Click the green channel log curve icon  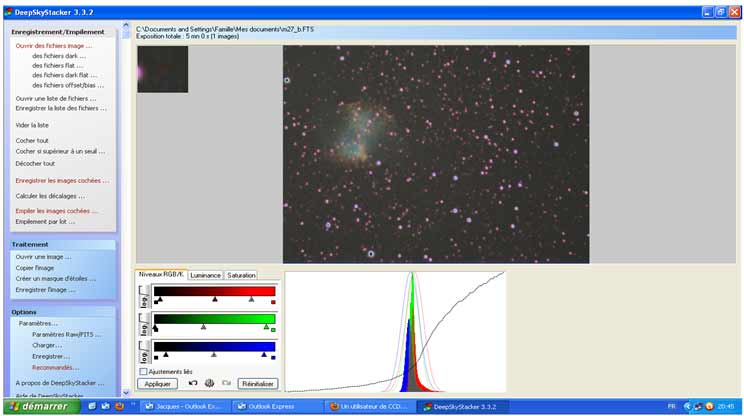(x=144, y=324)
